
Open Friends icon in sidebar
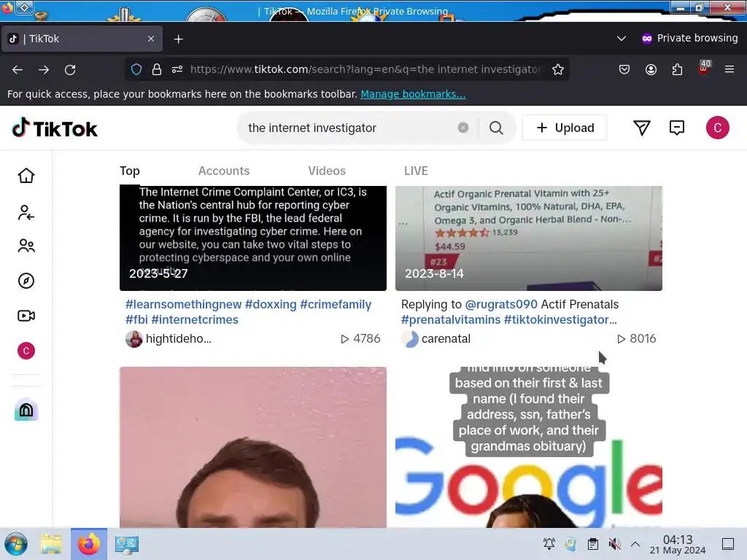click(26, 246)
